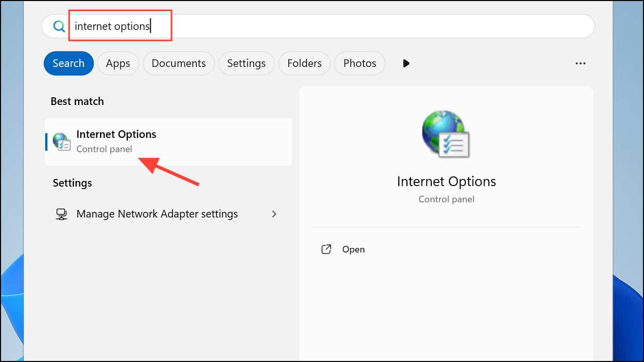Viewport: 644px width, 362px height.
Task: Click the large Internet Options icon in preview
Action: 446,134
